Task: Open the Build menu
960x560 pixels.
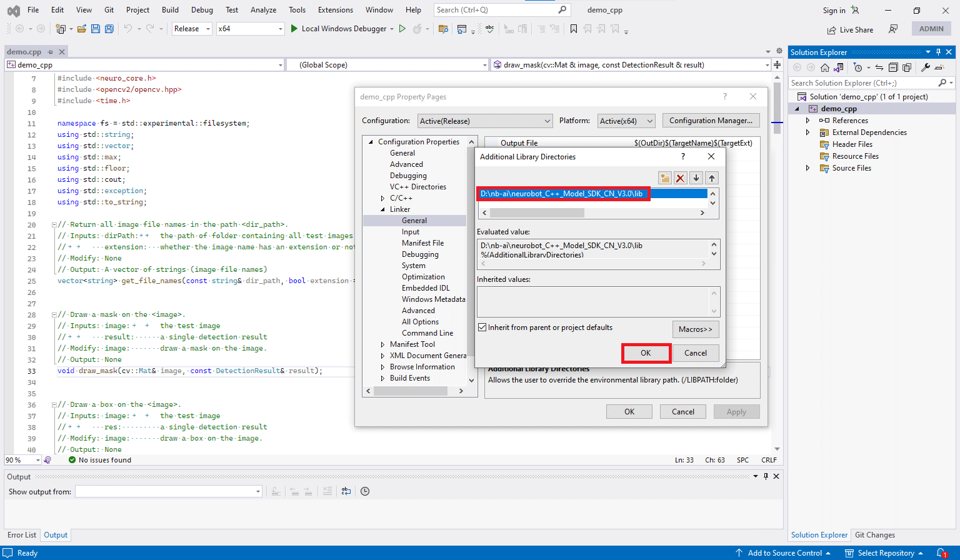Action: (170, 10)
